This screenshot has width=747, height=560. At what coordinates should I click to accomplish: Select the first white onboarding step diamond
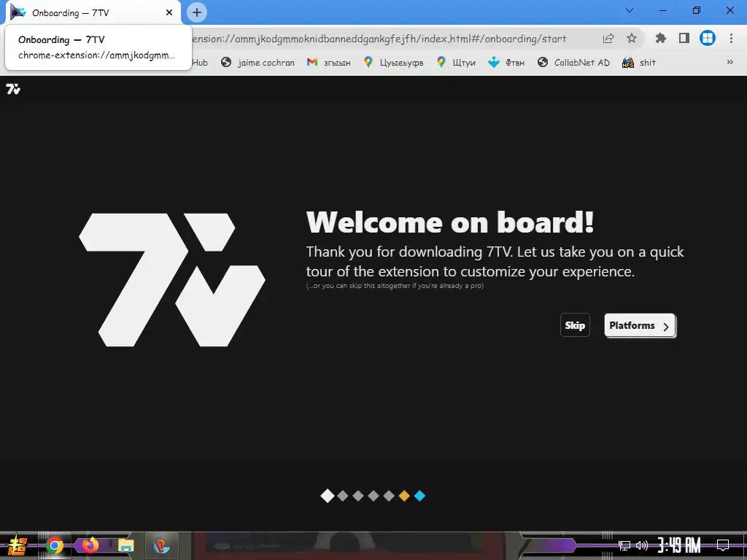328,496
